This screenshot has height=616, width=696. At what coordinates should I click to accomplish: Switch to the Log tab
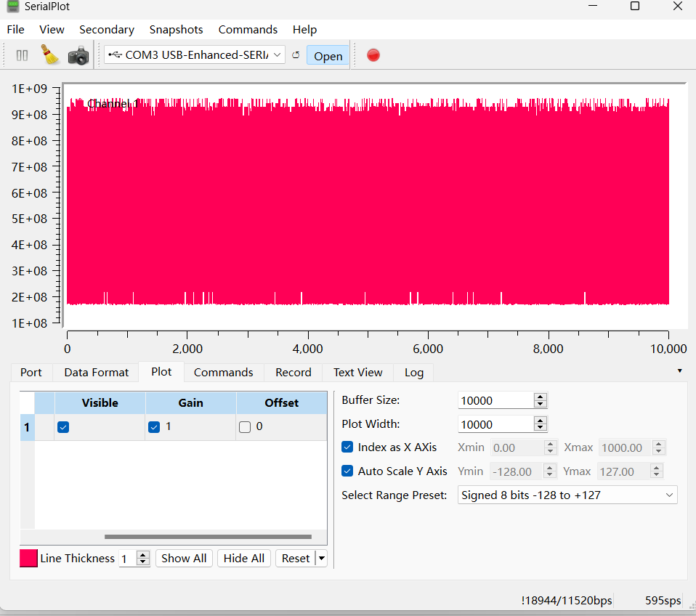coord(414,373)
